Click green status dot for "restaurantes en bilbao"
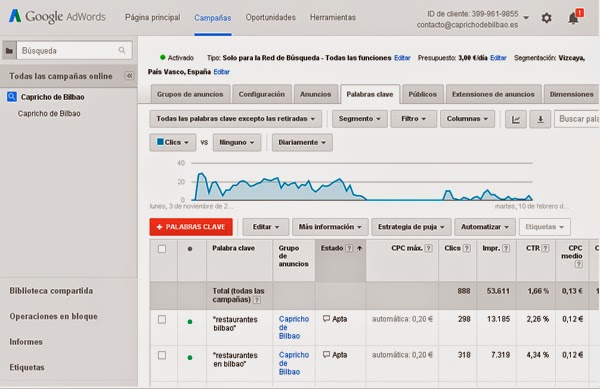 tap(190, 358)
